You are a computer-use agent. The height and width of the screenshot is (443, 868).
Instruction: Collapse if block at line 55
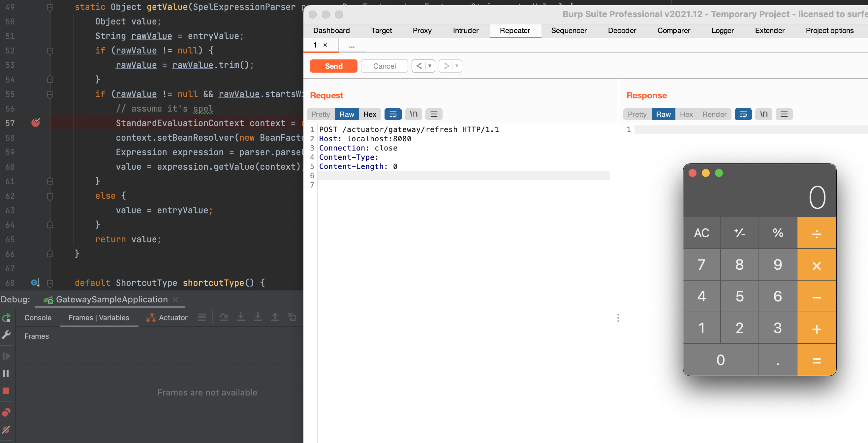(x=50, y=94)
